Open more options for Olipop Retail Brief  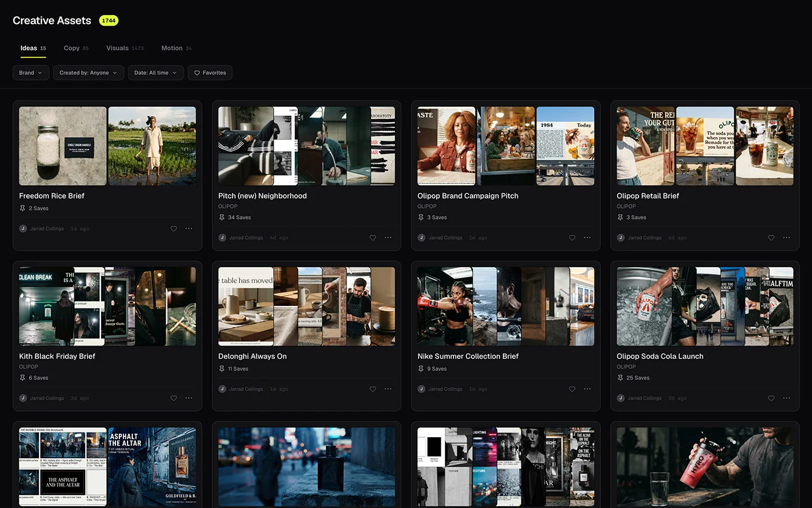(786, 237)
